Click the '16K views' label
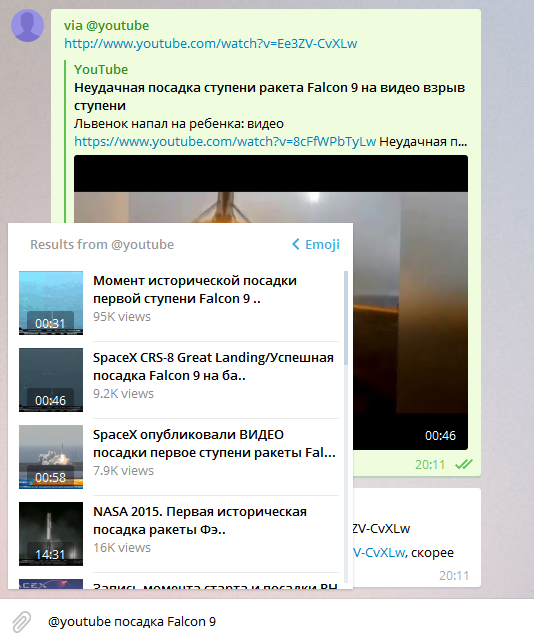 (x=122, y=547)
